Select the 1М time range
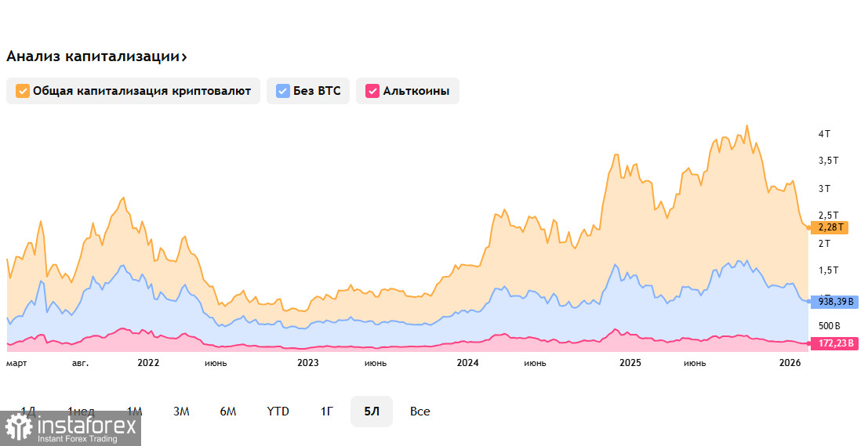The image size is (868, 446). point(135,412)
